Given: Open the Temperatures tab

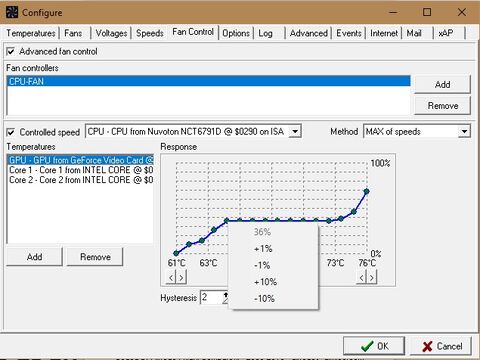Looking at the screenshot, I should coord(30,33).
